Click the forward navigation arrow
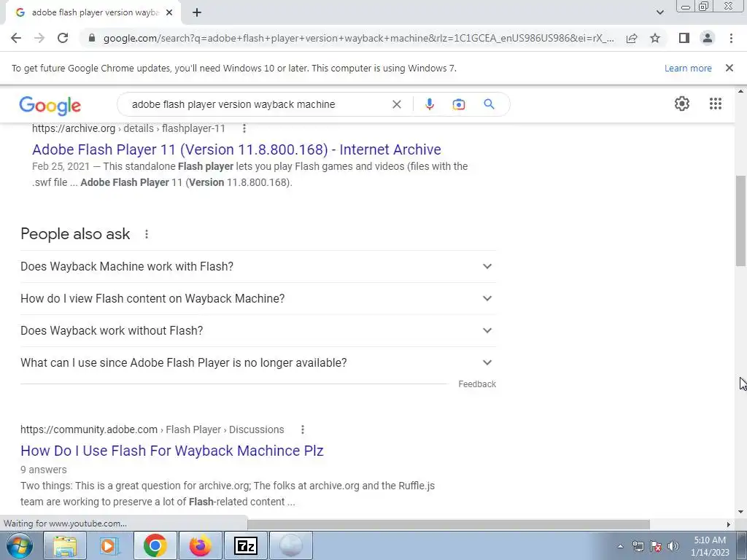The image size is (747, 560). [x=39, y=38]
